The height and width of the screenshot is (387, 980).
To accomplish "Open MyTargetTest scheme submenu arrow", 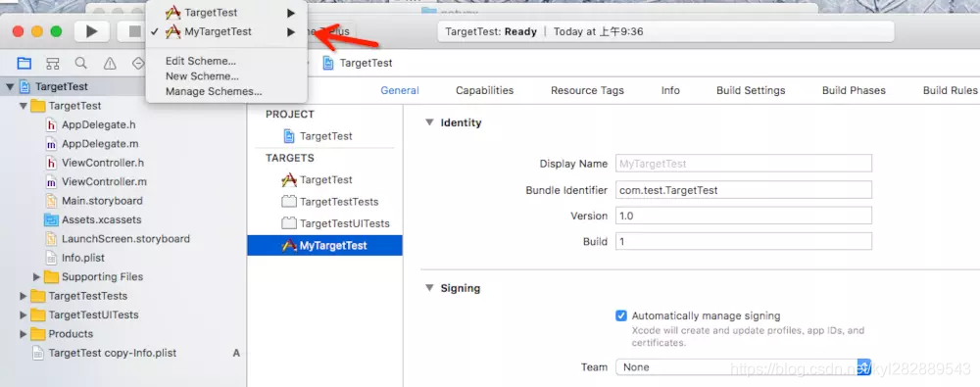I will pyautogui.click(x=291, y=32).
